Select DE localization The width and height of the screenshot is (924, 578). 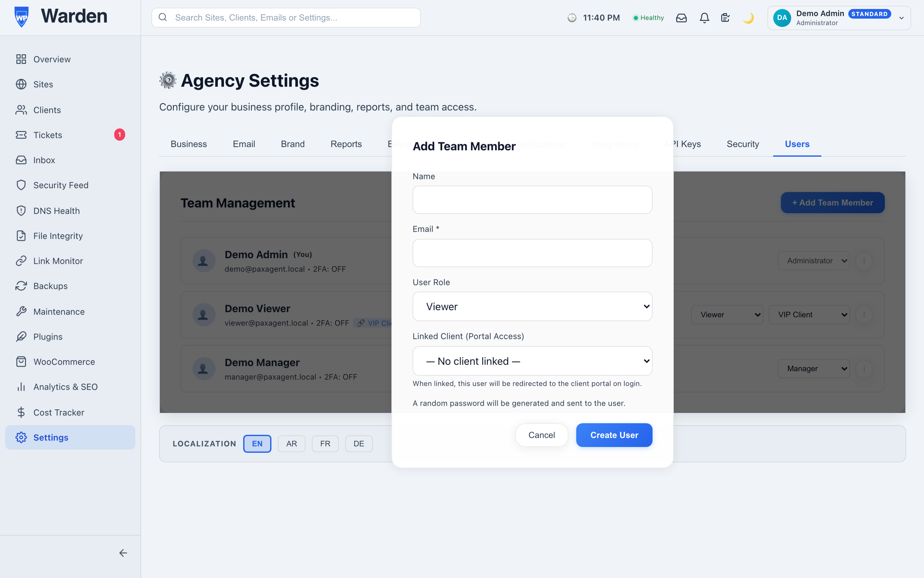pos(359,443)
